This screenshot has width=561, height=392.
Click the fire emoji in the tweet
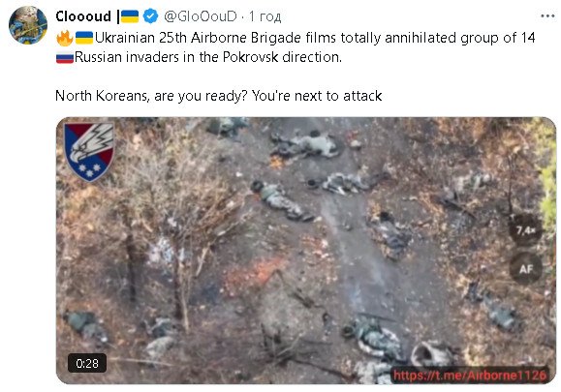tap(64, 39)
